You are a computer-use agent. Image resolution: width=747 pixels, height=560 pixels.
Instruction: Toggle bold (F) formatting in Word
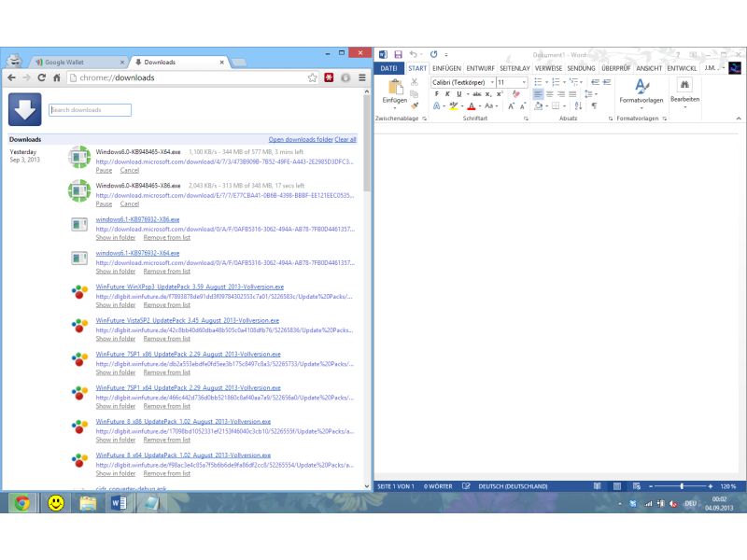[436, 94]
